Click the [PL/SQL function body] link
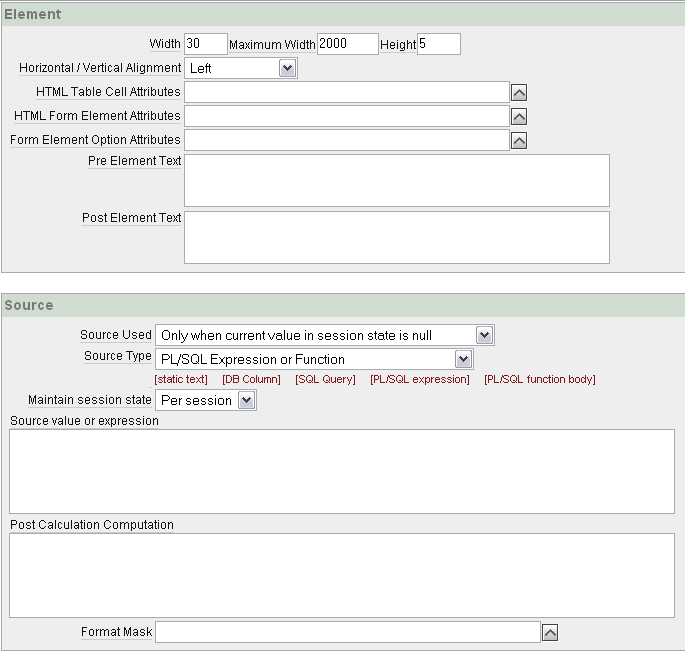Screen dimensions: 685x654 pyautogui.click(x=539, y=380)
